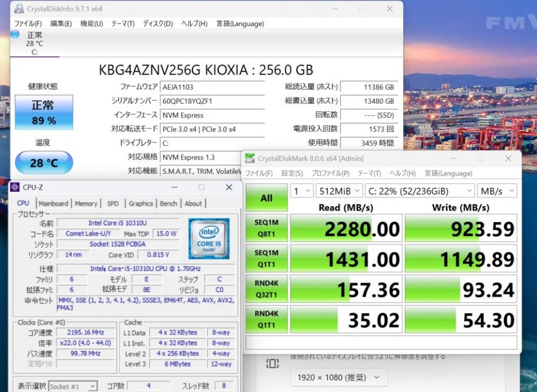Open the Socket #1 selection dropdown in CPU-Z

[73, 386]
